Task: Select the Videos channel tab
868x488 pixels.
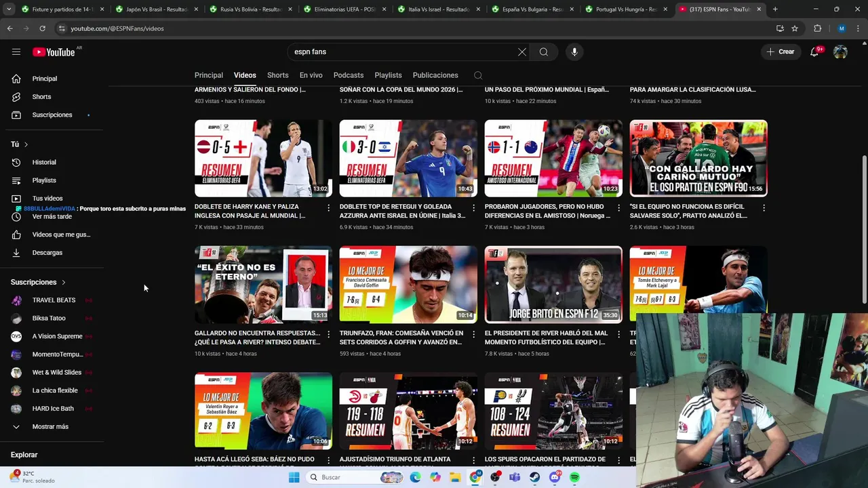Action: [245, 75]
